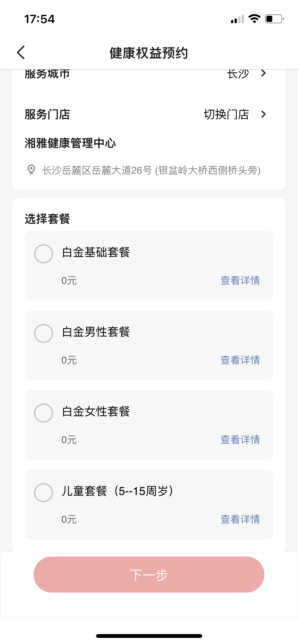This screenshot has width=298, height=644.
Task: Tap the home indicator bar
Action: coord(149,636)
